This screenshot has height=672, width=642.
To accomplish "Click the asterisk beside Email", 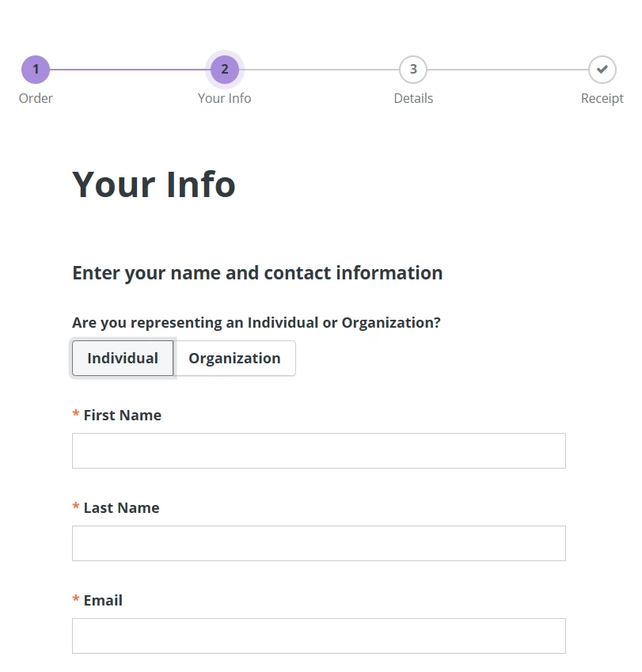I will coord(75,599).
